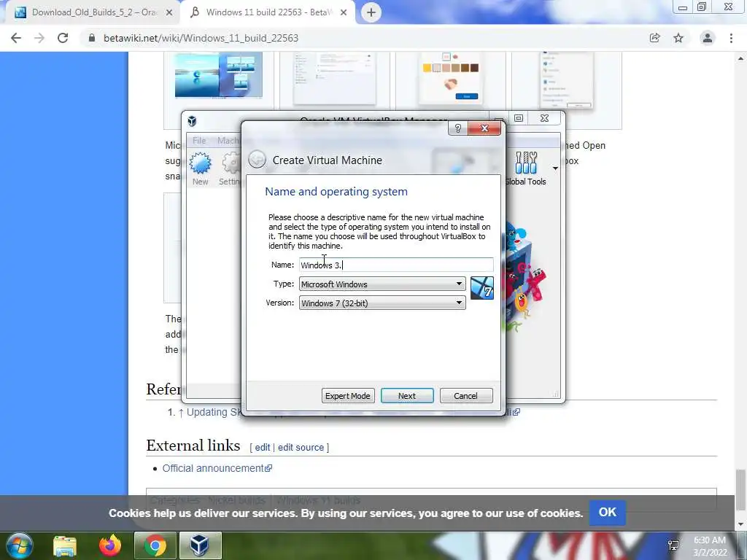Click the New icon in VirtualBox Manager toolbar
This screenshot has height=560, width=747.
pyautogui.click(x=200, y=169)
